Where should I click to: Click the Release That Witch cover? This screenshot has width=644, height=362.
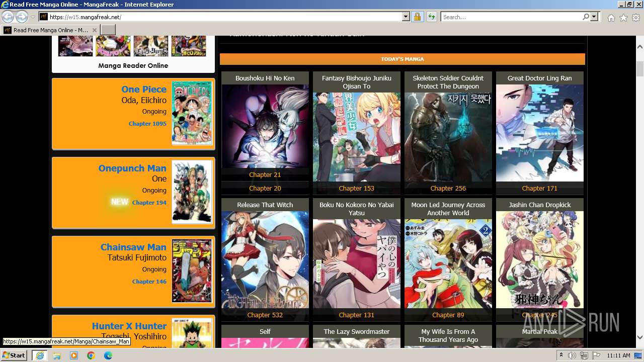(x=265, y=260)
